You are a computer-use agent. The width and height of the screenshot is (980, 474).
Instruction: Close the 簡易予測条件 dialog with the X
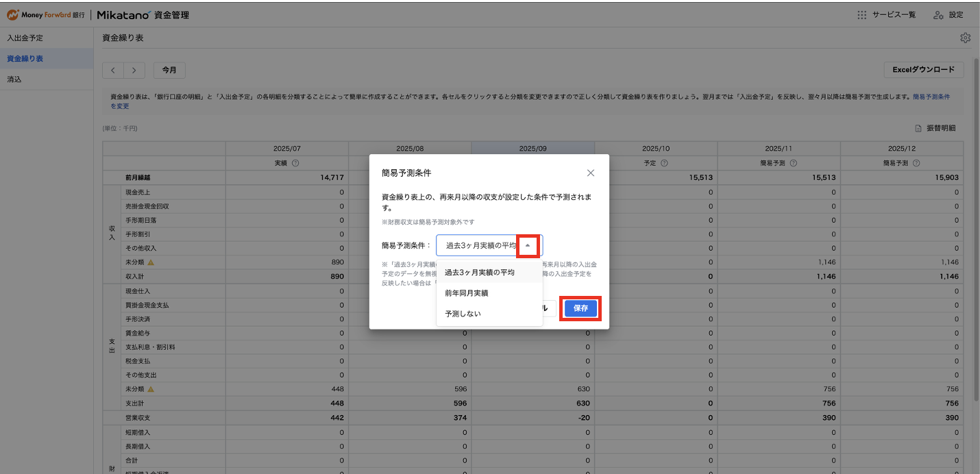point(591,173)
